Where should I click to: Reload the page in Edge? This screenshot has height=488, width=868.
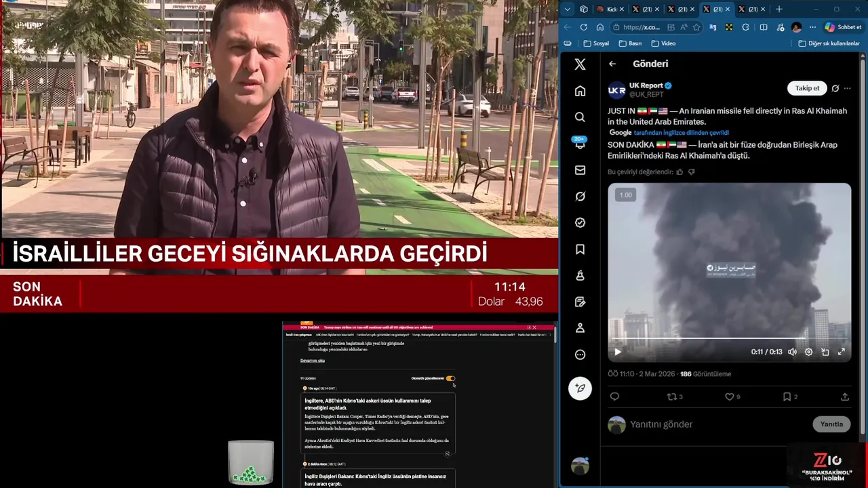583,27
